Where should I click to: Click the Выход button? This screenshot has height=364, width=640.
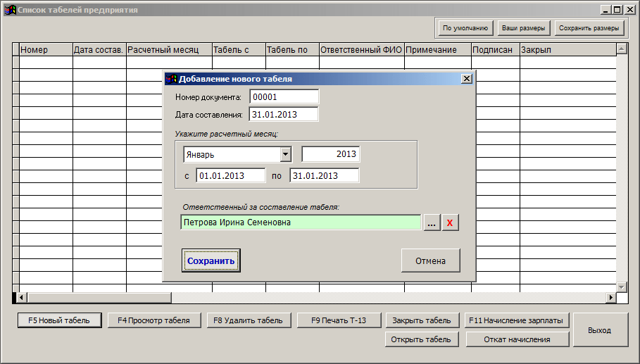click(600, 330)
